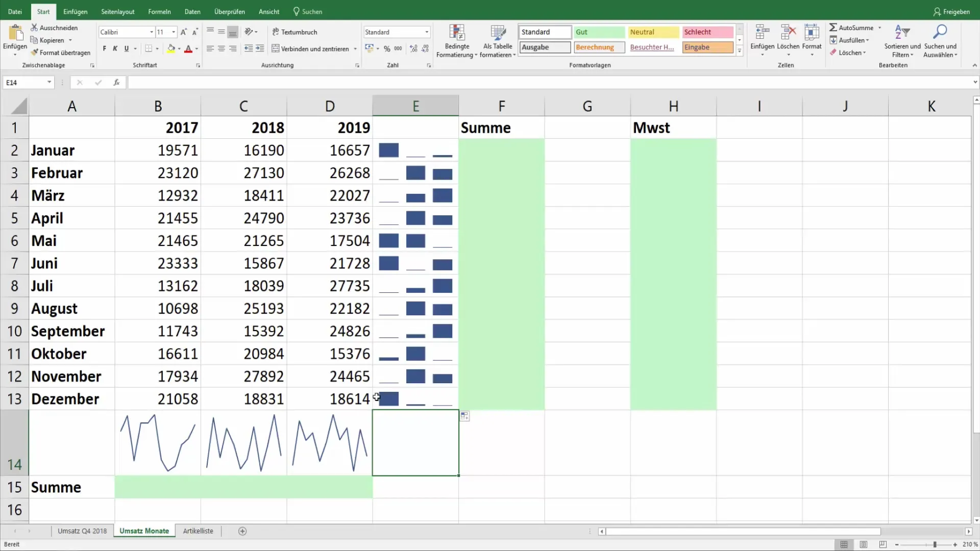Click in the formula bar input
Image resolution: width=980 pixels, height=551 pixels.
[549, 82]
